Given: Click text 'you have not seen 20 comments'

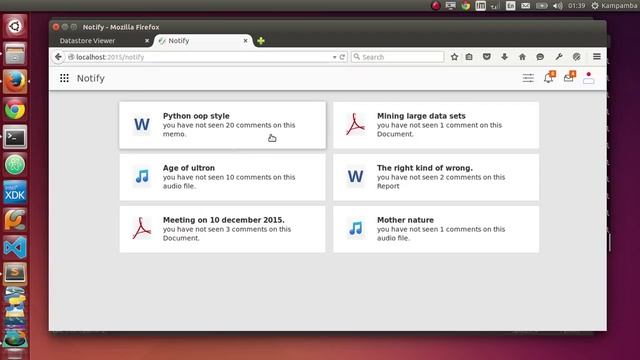Looking at the screenshot, I should pos(217,125).
